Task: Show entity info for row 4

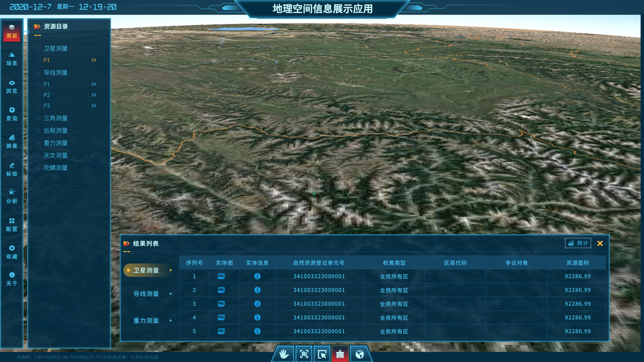Action: tap(257, 318)
